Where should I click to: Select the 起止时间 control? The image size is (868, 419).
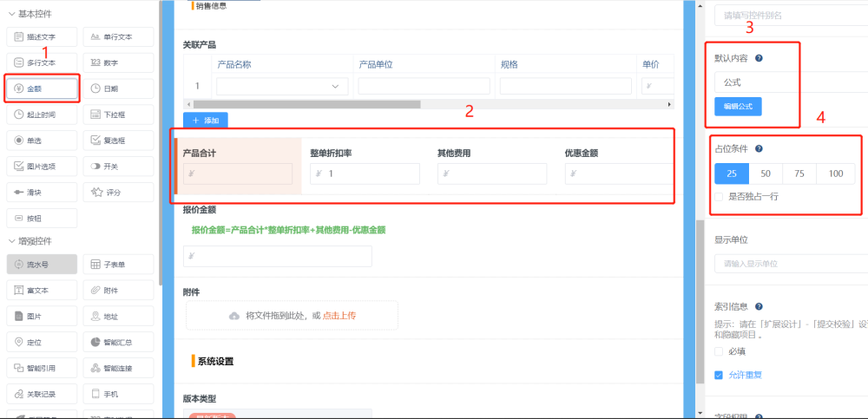[42, 115]
